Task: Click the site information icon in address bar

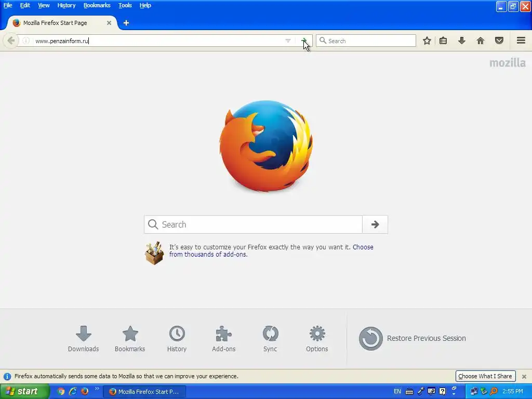Action: pos(26,41)
